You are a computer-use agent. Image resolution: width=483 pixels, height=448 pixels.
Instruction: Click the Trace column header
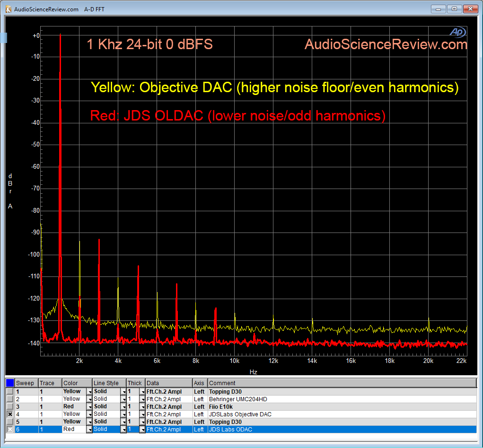click(50, 383)
